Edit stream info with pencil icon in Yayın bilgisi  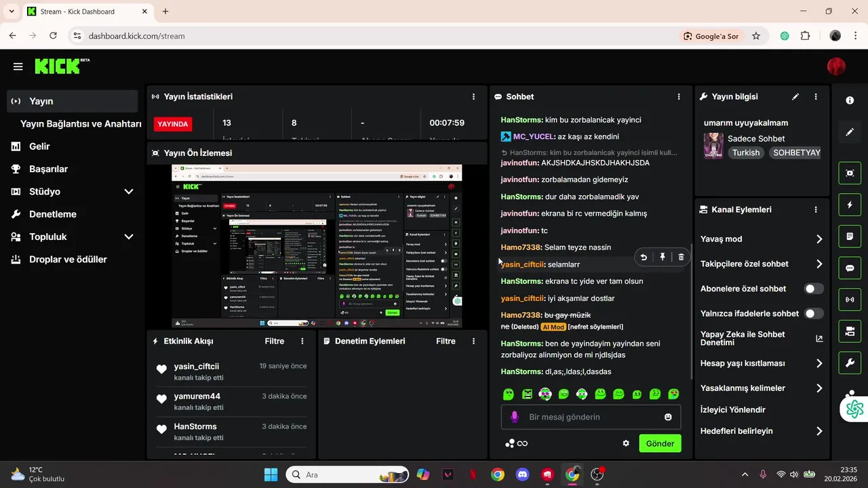tap(795, 97)
